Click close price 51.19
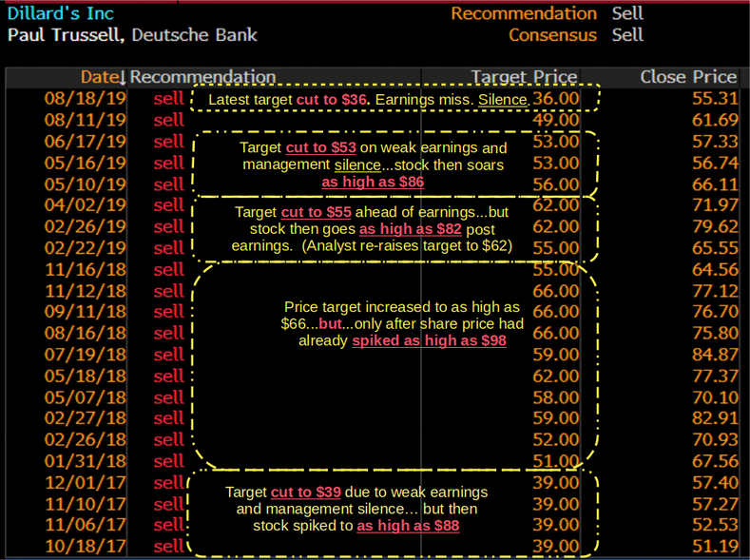The image size is (750, 560). pyautogui.click(x=715, y=546)
